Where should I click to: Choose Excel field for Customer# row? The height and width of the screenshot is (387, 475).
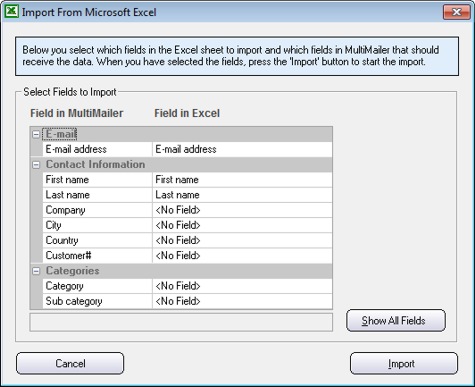(242, 256)
